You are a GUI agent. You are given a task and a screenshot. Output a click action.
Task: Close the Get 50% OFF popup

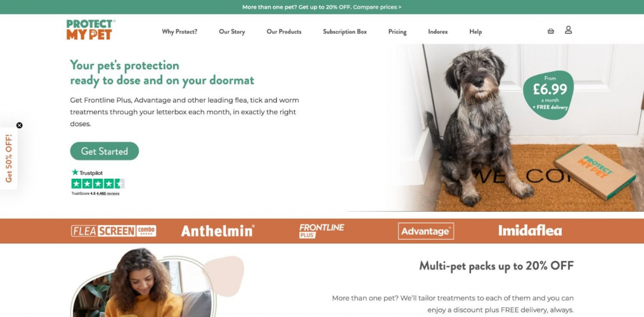point(19,126)
